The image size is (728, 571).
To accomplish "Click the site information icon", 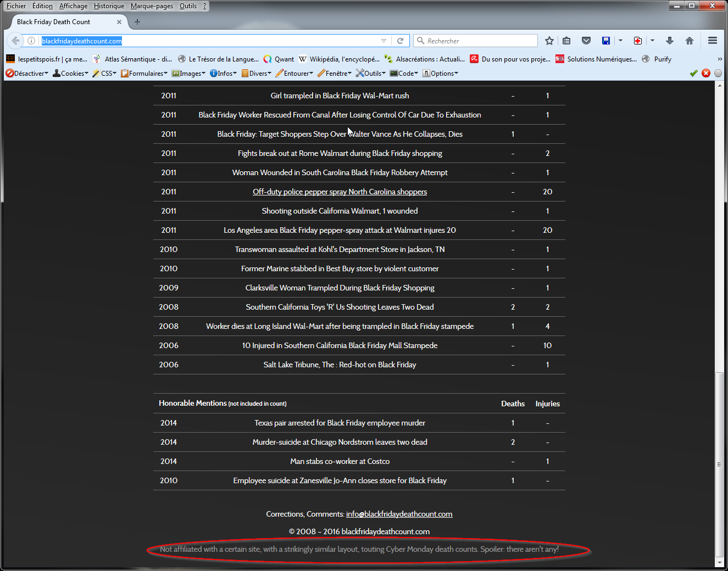I will (x=31, y=41).
